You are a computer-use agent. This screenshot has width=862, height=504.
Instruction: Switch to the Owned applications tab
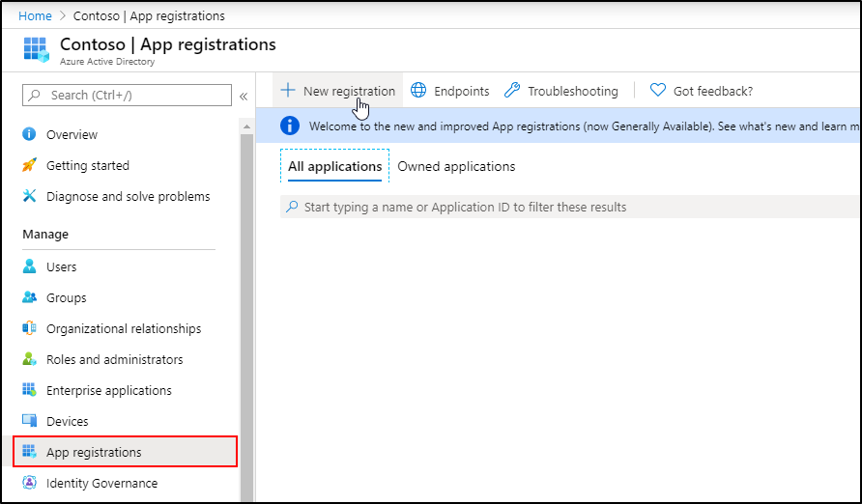coord(456,166)
